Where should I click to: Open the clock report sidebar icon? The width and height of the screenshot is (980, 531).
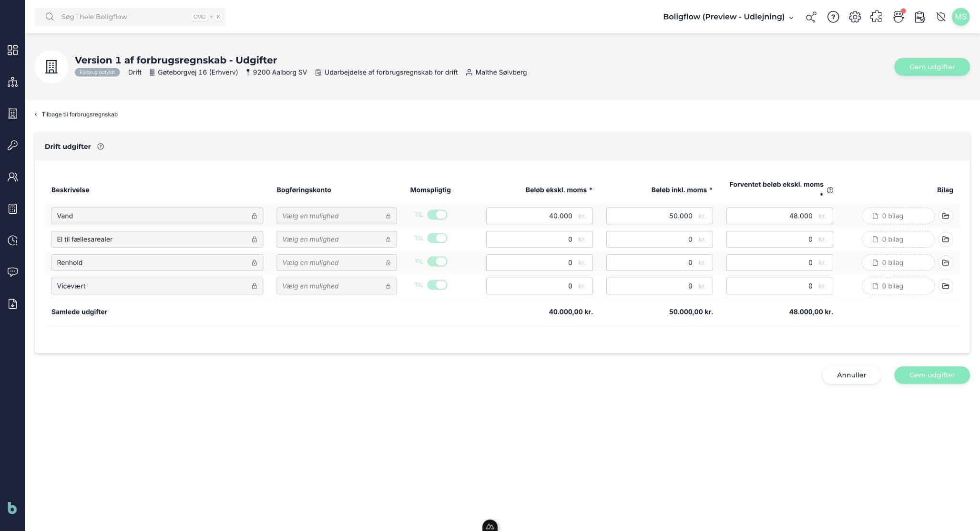[x=12, y=240]
